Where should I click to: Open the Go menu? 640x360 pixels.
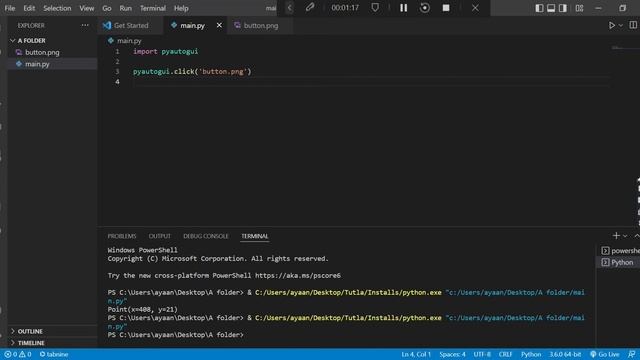click(107, 8)
